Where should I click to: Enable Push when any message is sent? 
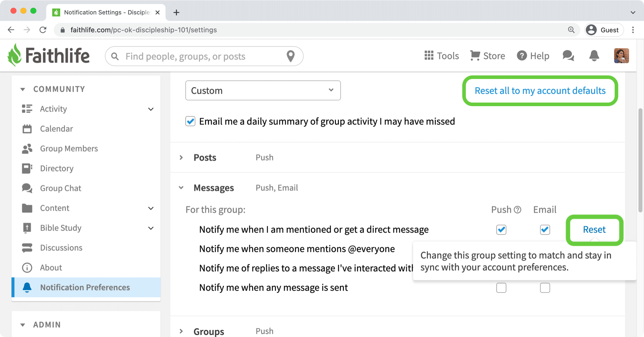pyautogui.click(x=501, y=288)
